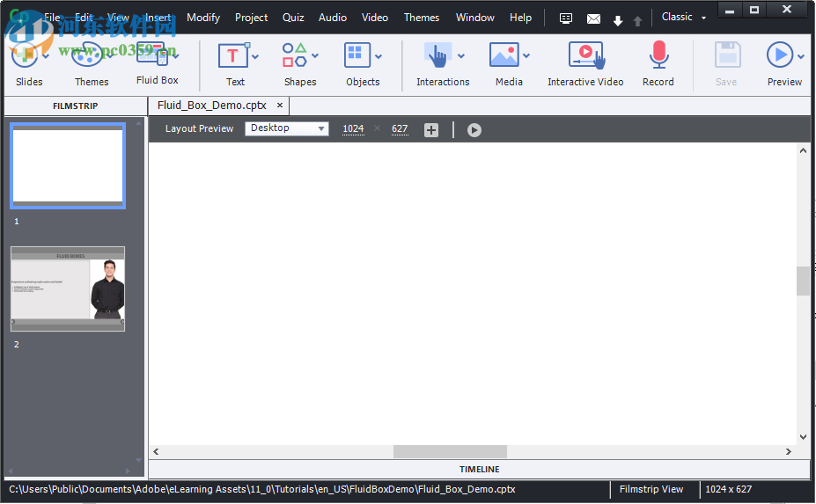Click the Interactions hand icon
This screenshot has height=504, width=816.
click(x=437, y=55)
